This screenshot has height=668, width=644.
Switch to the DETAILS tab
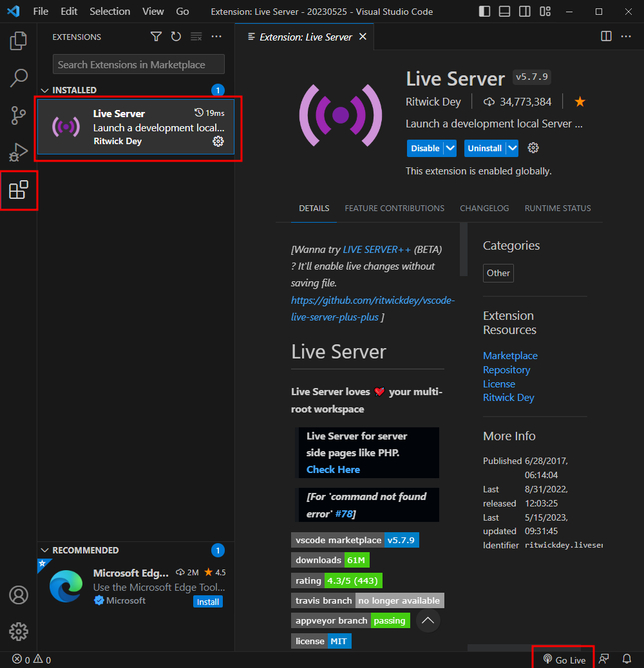pos(314,209)
